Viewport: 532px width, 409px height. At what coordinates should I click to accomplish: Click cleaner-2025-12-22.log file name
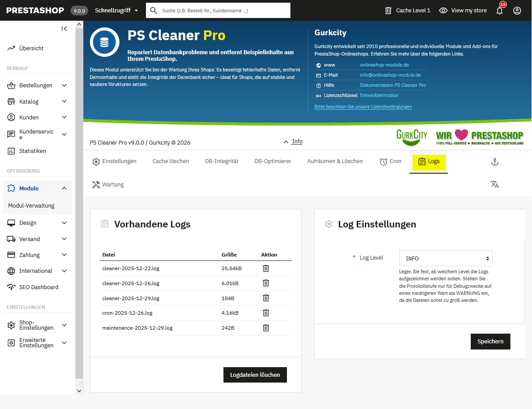(131, 268)
